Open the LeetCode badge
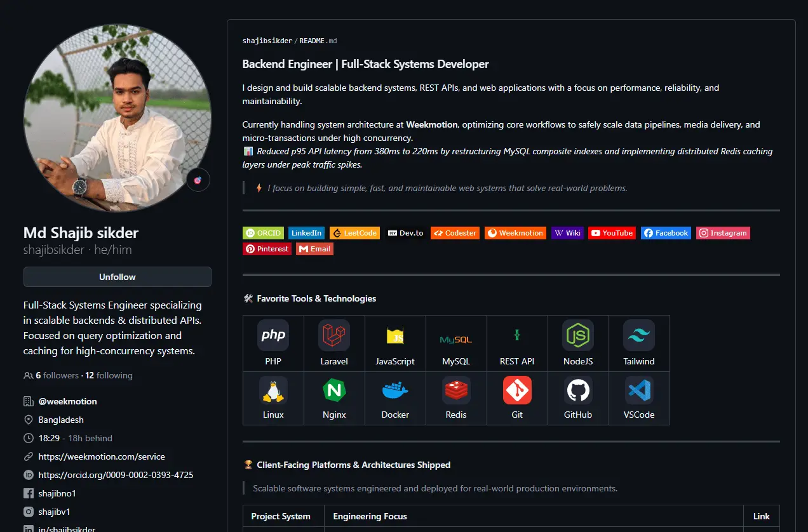The width and height of the screenshot is (808, 532). click(354, 233)
